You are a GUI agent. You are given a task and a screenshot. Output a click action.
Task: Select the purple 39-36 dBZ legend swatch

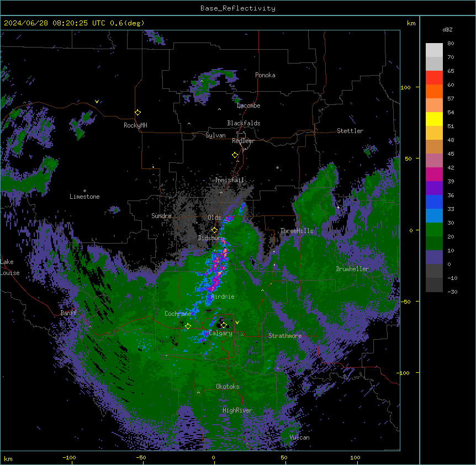434,188
